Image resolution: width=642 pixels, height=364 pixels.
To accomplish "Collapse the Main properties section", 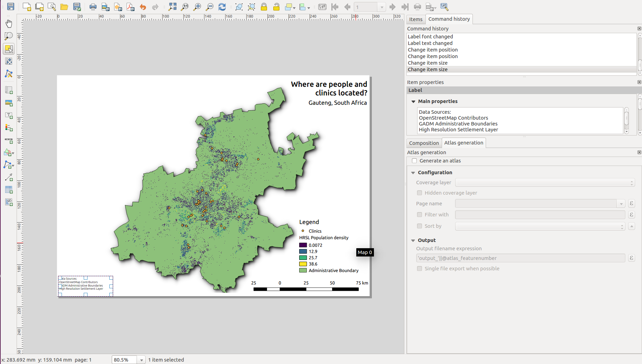I will click(x=413, y=101).
